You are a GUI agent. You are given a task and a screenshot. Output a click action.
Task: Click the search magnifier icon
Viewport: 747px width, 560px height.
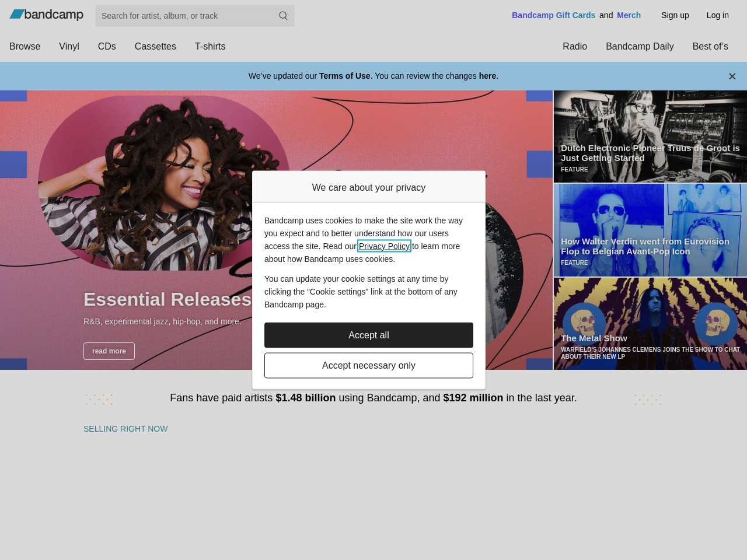(x=283, y=16)
